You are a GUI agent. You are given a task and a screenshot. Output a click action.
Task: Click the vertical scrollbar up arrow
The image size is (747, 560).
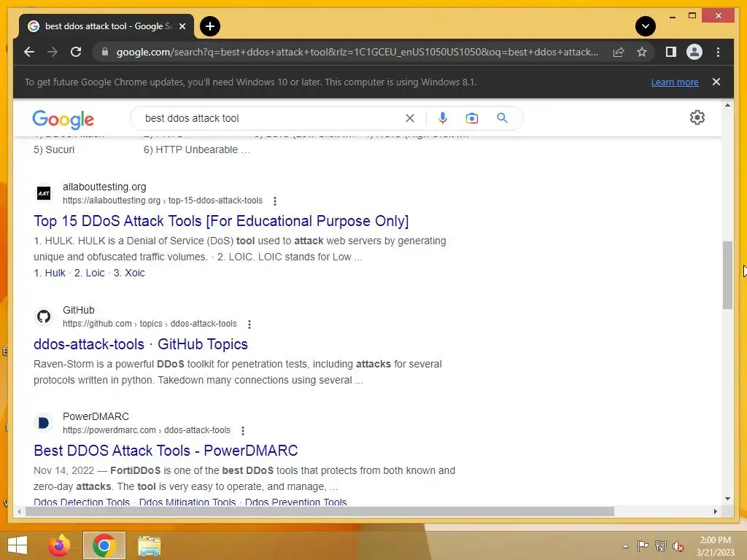point(727,105)
